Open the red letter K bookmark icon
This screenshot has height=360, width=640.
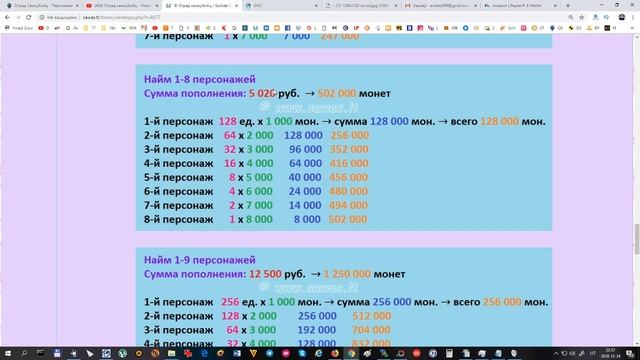[x=224, y=28]
